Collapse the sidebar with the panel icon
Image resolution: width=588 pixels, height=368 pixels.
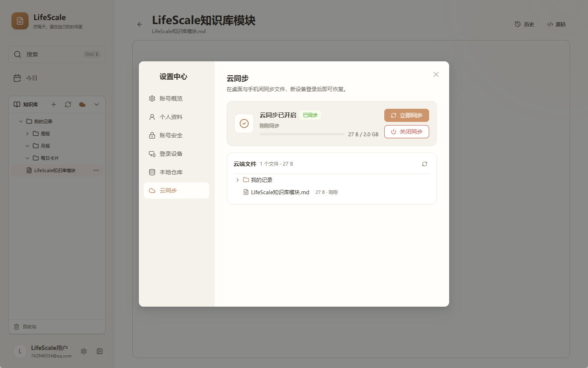click(100, 351)
